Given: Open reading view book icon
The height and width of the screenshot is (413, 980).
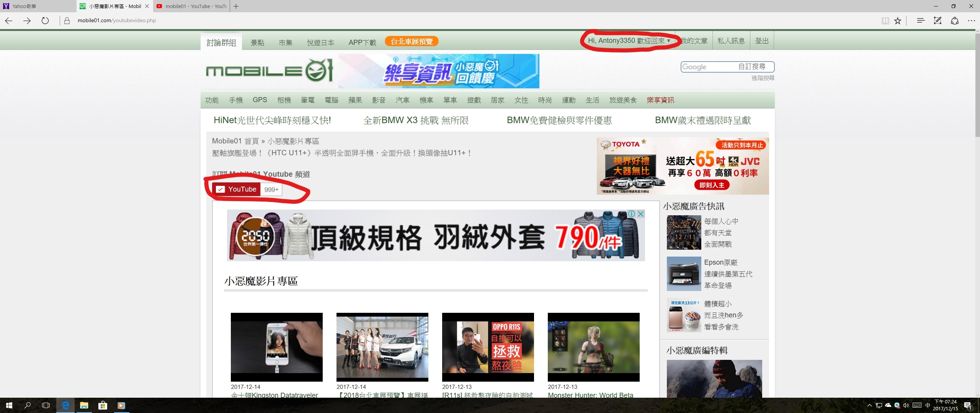Looking at the screenshot, I should (x=885, y=21).
